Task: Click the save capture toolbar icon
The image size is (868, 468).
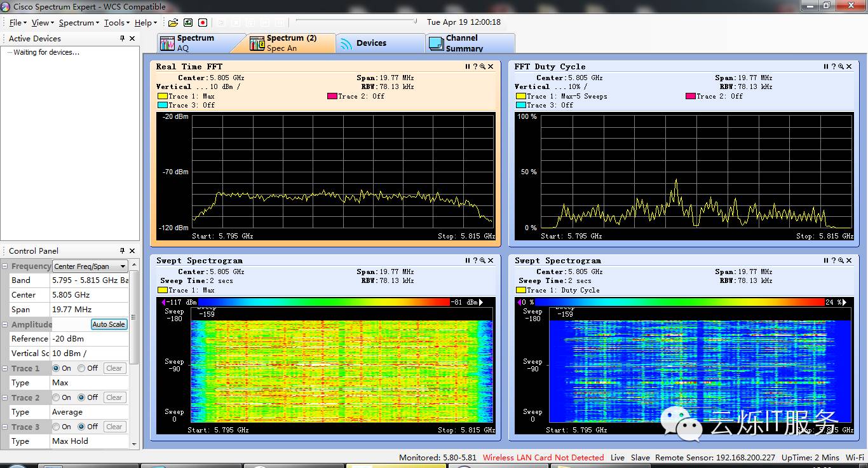Action: pyautogui.click(x=188, y=22)
